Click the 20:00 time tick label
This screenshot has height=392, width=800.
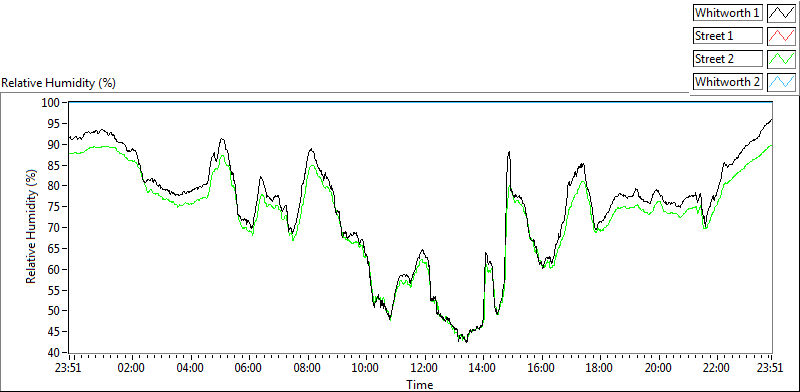point(659,368)
